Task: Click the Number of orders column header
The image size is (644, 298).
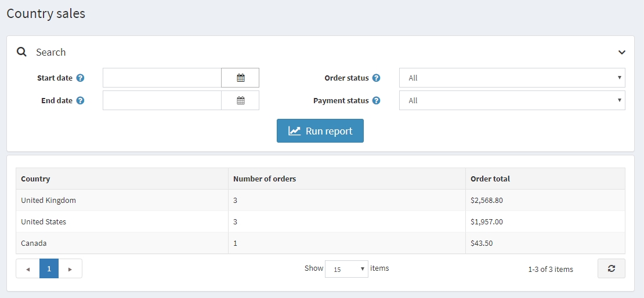Action: (x=265, y=179)
